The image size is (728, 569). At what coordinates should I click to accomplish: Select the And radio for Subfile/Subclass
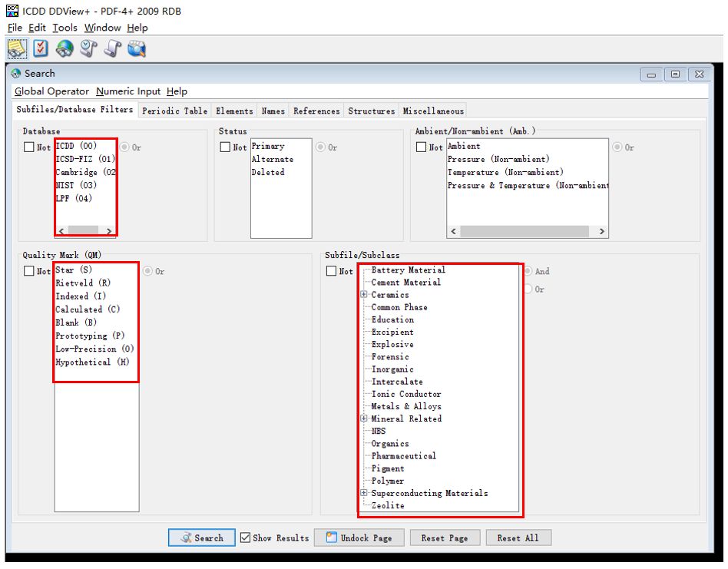click(x=528, y=271)
